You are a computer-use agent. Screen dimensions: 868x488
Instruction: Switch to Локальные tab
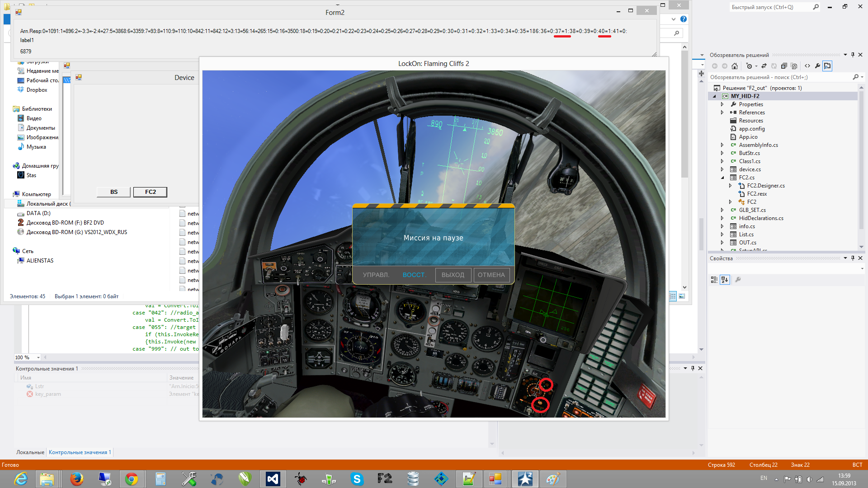[x=30, y=452]
